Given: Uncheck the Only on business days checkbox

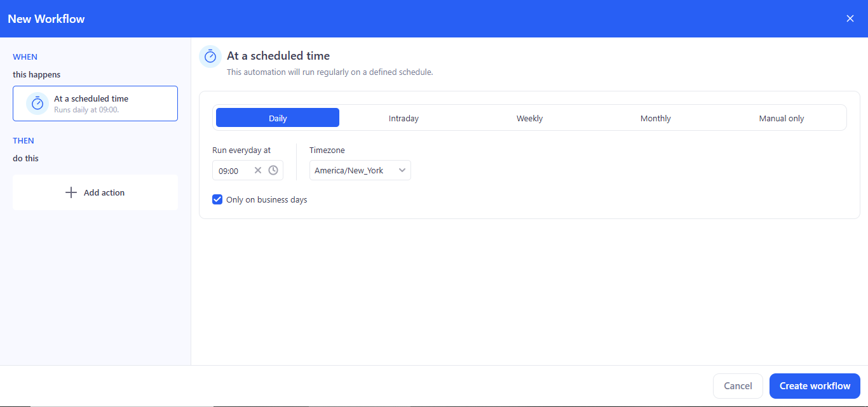Looking at the screenshot, I should coord(217,199).
